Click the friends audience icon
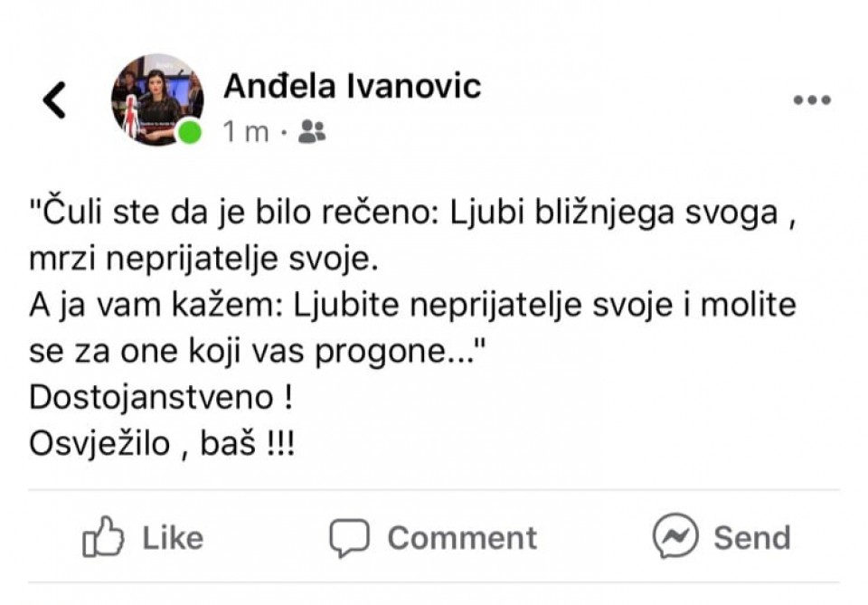Image resolution: width=868 pixels, height=605 pixels. [x=312, y=132]
